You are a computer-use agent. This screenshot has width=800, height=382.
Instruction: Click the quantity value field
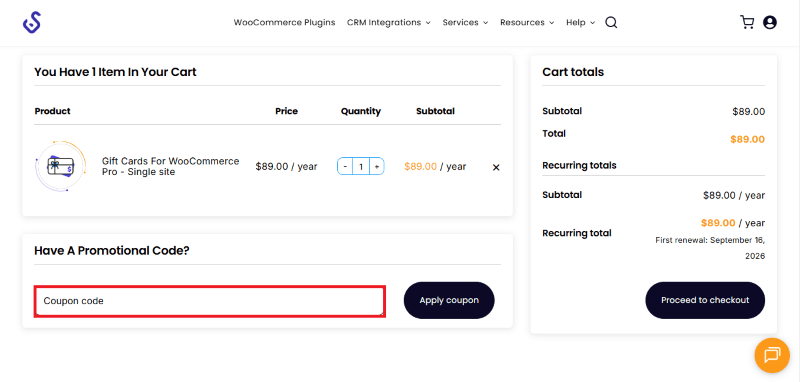[x=361, y=166]
